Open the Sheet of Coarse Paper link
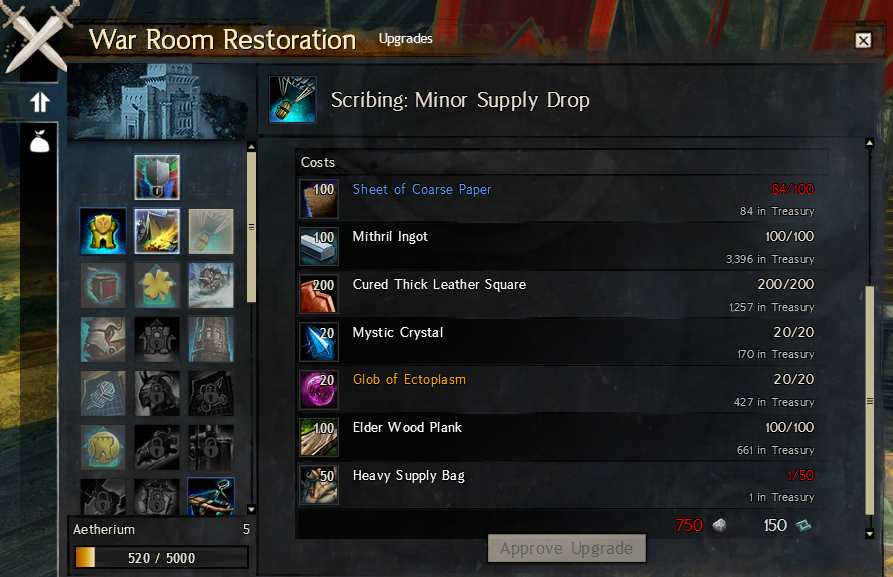The width and height of the screenshot is (893, 577). pos(421,189)
